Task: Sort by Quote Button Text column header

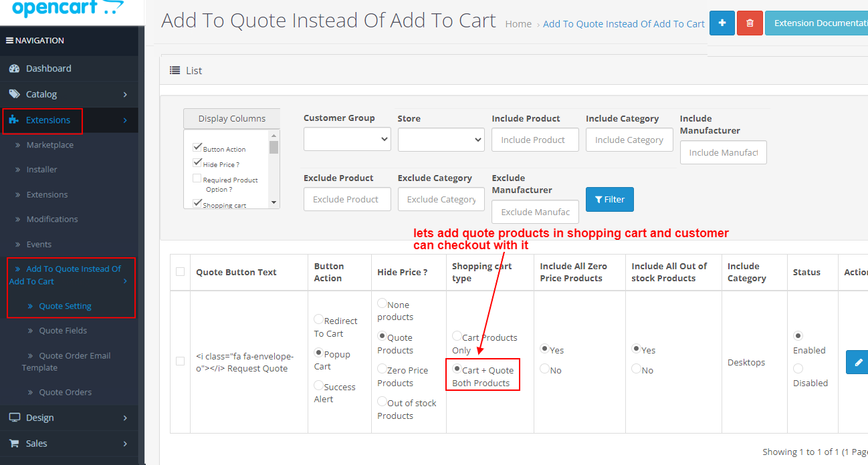Action: coord(236,273)
